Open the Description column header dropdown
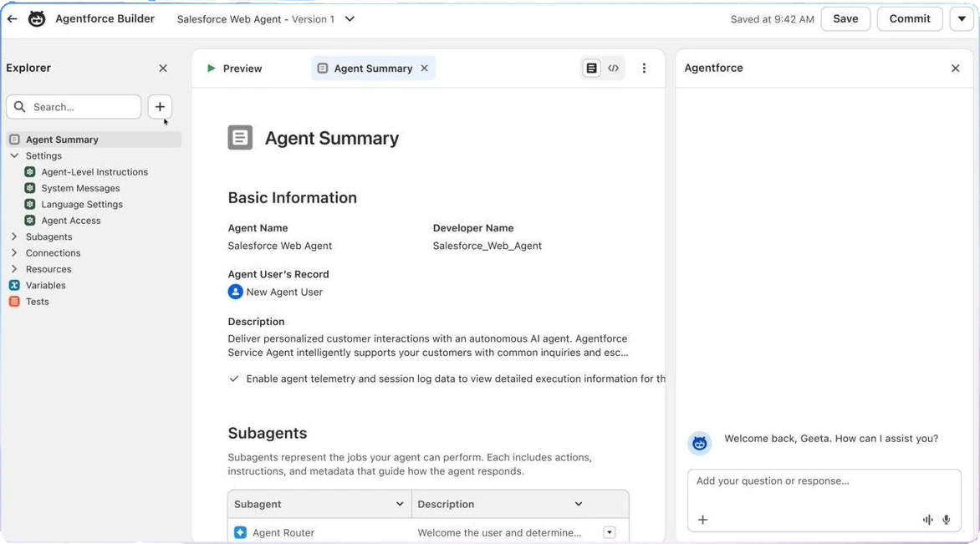The image size is (980, 544). click(579, 504)
